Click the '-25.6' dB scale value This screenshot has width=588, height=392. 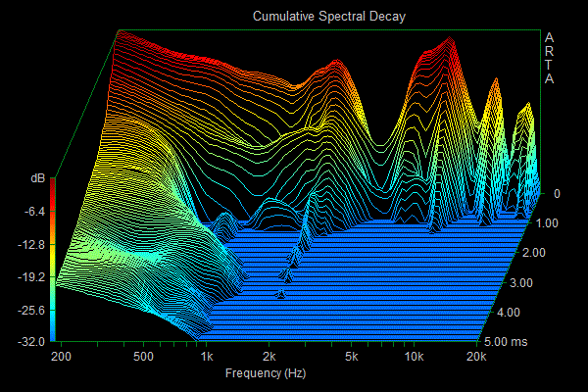(31, 311)
